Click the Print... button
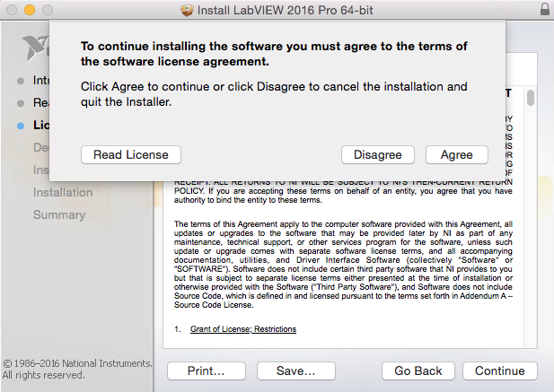The image size is (554, 392). click(x=207, y=370)
